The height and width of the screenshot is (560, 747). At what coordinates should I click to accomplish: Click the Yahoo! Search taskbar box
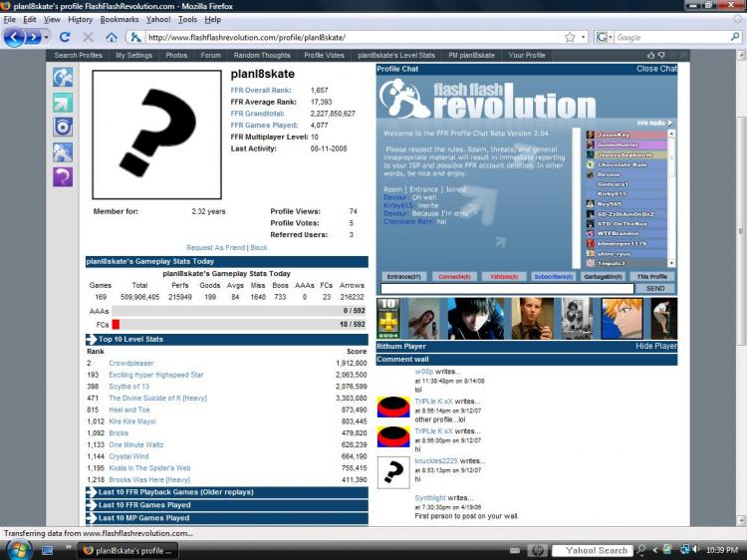click(x=593, y=550)
